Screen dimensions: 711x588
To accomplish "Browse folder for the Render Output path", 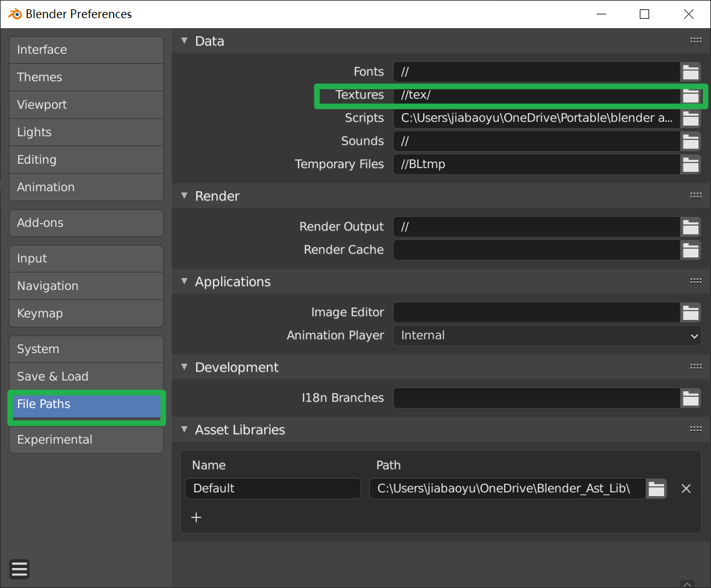I will click(690, 227).
